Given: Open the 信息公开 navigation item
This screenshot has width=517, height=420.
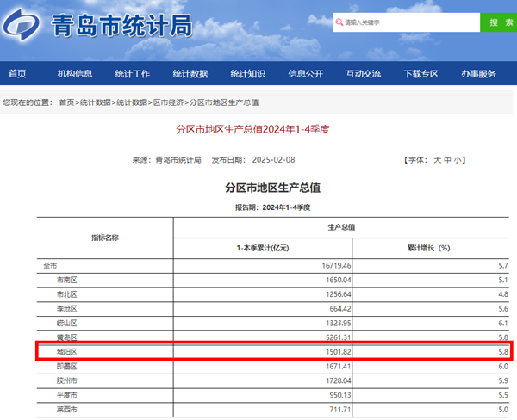Looking at the screenshot, I should point(306,74).
